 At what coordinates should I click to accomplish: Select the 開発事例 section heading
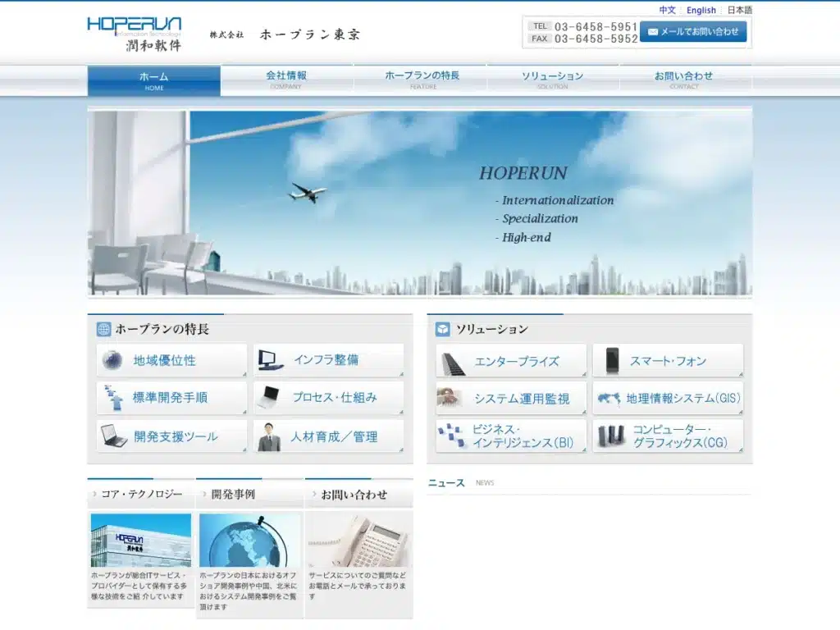pos(233,494)
